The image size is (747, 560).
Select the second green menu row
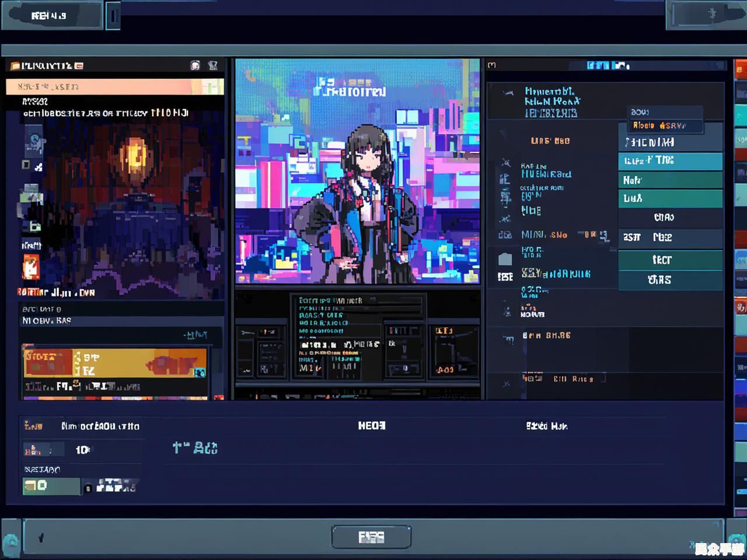(x=671, y=198)
